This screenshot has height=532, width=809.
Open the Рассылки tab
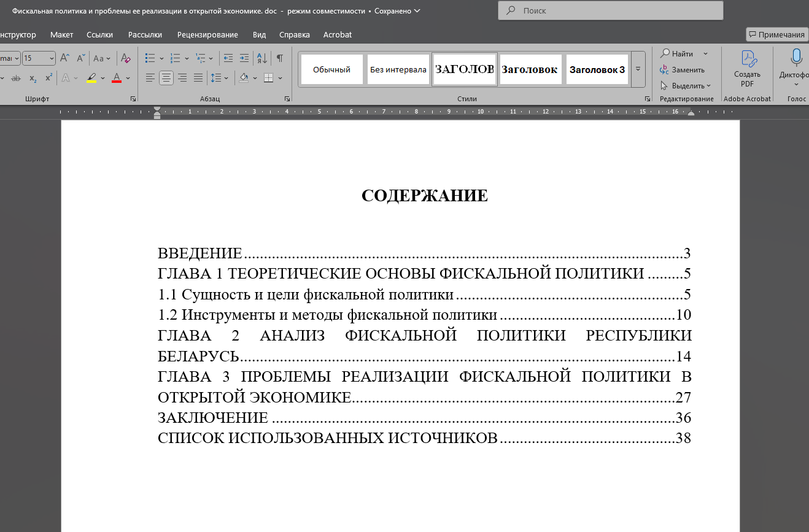(x=145, y=34)
